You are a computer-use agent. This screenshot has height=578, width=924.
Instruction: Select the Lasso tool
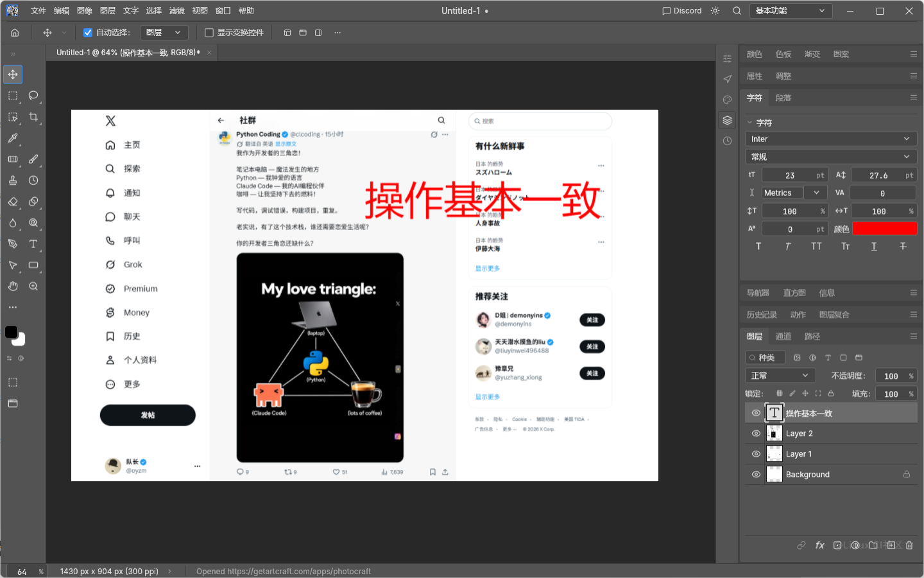pos(33,96)
